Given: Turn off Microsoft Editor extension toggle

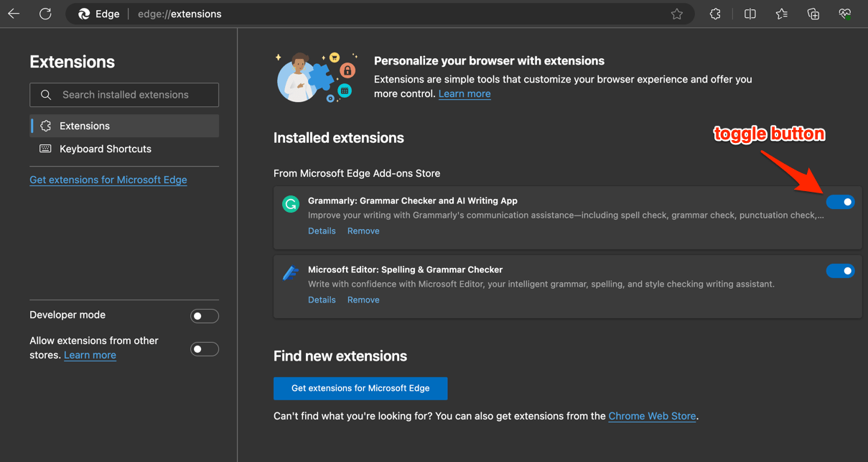Looking at the screenshot, I should tap(840, 271).
